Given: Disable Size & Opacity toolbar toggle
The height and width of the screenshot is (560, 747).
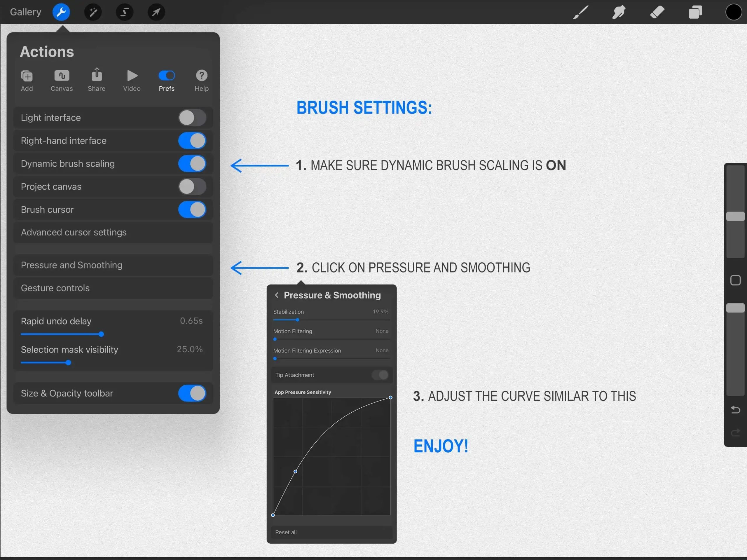Looking at the screenshot, I should click(192, 393).
